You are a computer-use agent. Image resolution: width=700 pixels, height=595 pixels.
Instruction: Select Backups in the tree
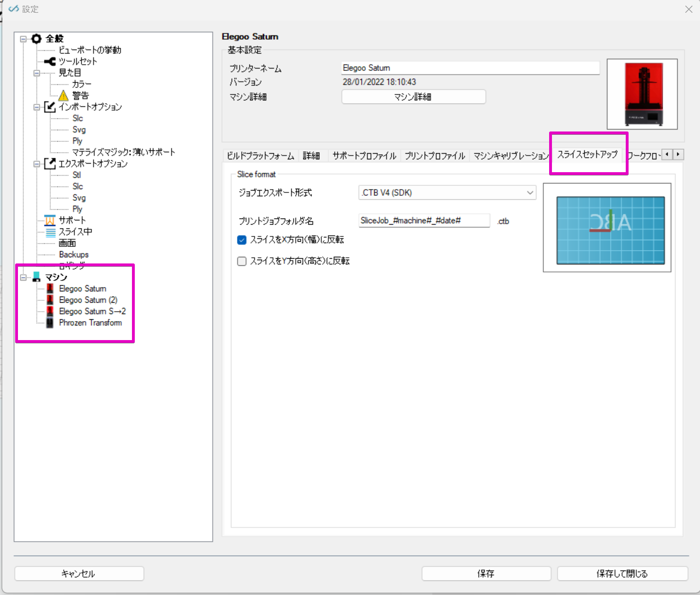74,254
